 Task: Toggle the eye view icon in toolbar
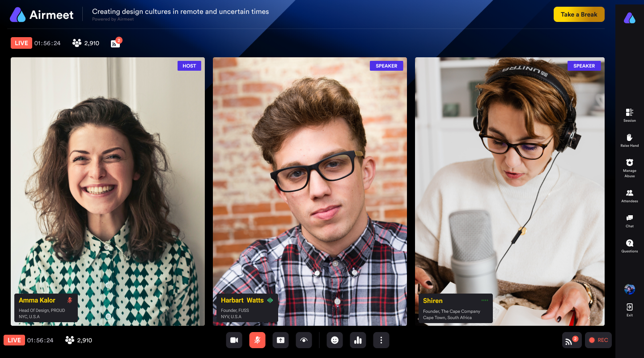click(304, 340)
